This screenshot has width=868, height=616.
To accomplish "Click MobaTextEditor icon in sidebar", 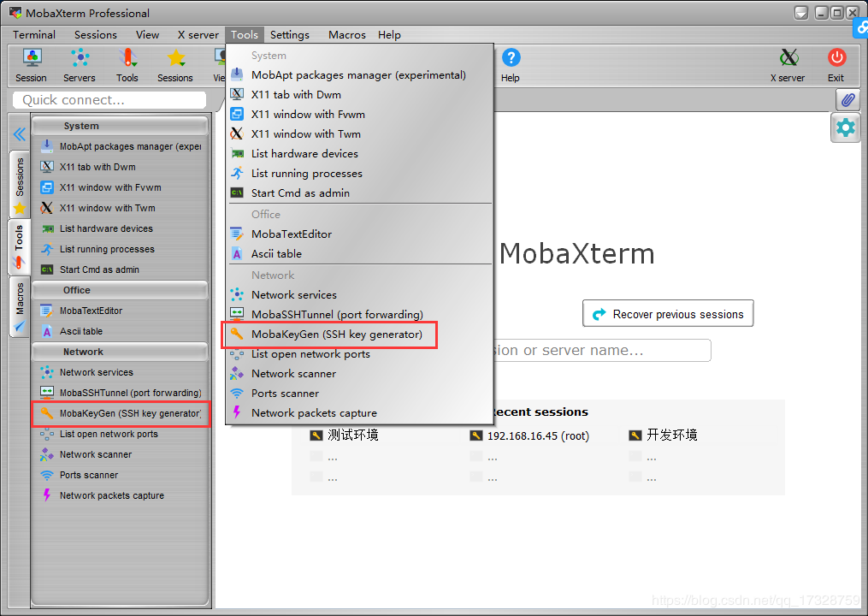I will pyautogui.click(x=47, y=311).
